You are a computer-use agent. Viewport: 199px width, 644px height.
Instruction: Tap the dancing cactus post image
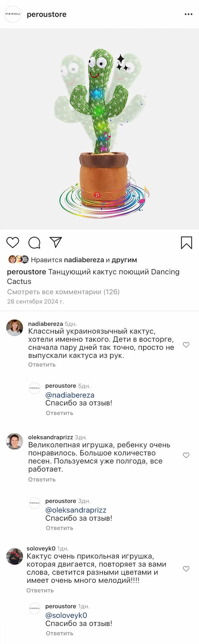99,129
